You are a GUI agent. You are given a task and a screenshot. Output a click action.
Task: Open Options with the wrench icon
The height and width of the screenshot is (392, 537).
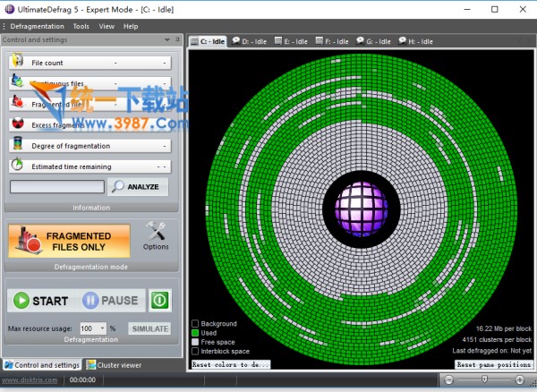[x=156, y=234]
